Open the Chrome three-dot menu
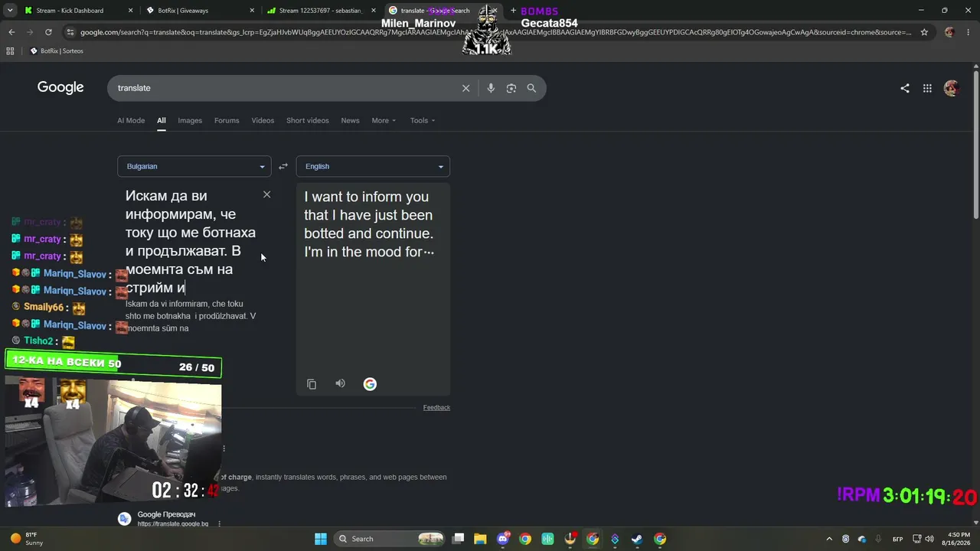Image resolution: width=980 pixels, height=551 pixels. [969, 32]
